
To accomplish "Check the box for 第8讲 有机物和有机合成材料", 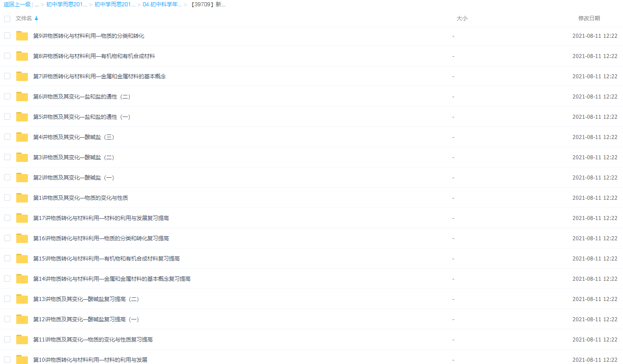I will [x=7, y=56].
